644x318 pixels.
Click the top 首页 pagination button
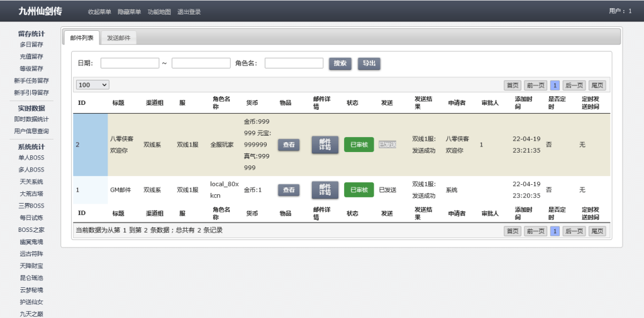point(513,85)
